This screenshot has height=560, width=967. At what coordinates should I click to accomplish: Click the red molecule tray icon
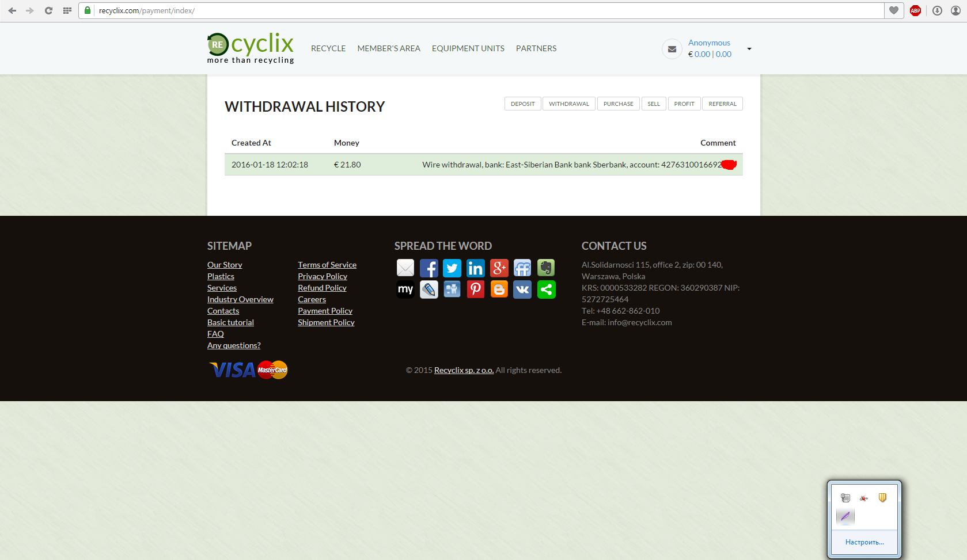(x=864, y=498)
